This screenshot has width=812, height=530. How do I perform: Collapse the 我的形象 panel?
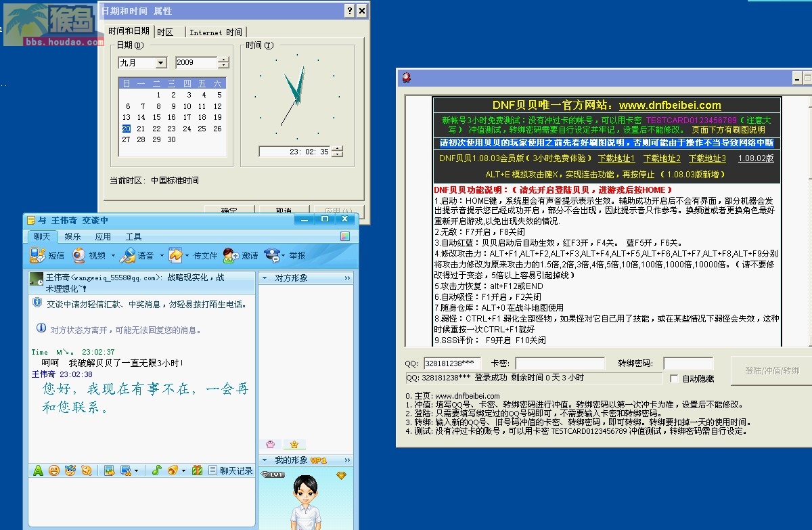266,460
